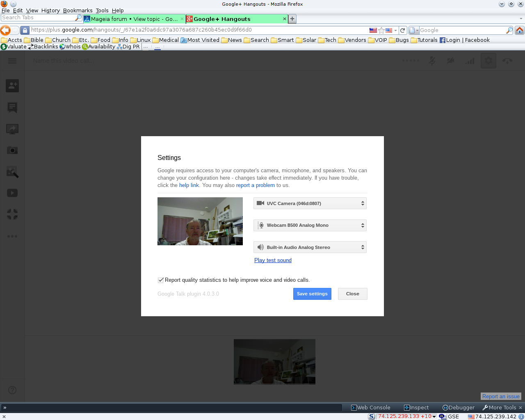Go to the Firefox home page

tap(520, 30)
